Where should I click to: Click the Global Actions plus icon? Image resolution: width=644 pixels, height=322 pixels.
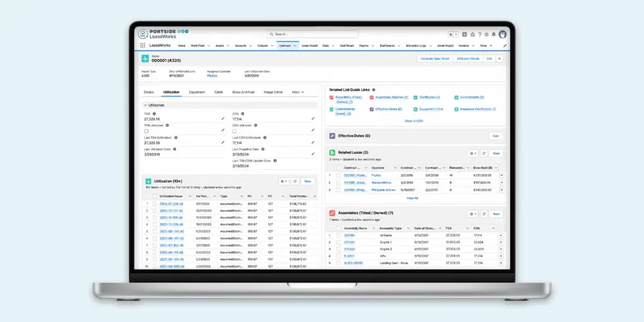465,35
